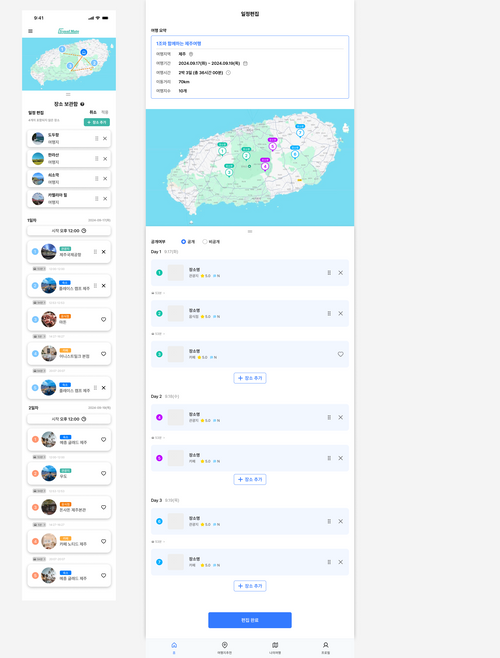
Task: Click the blue 편집 완료 button
Action: [250, 620]
